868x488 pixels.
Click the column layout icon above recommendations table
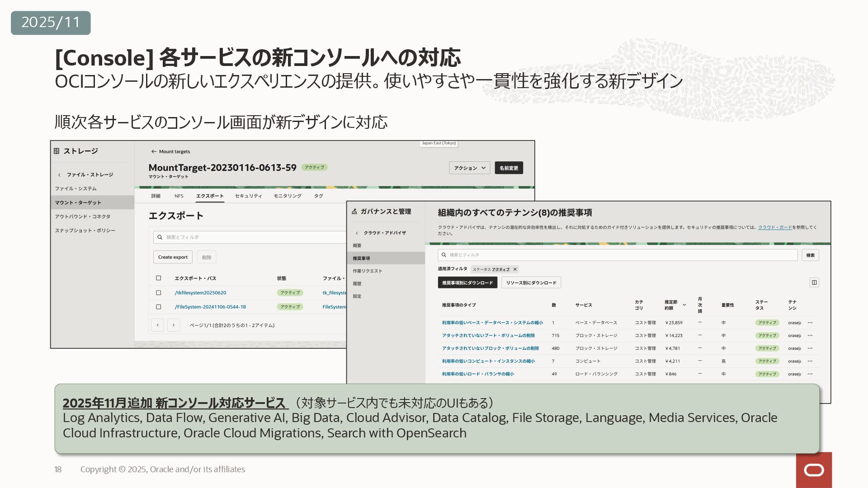tap(814, 282)
